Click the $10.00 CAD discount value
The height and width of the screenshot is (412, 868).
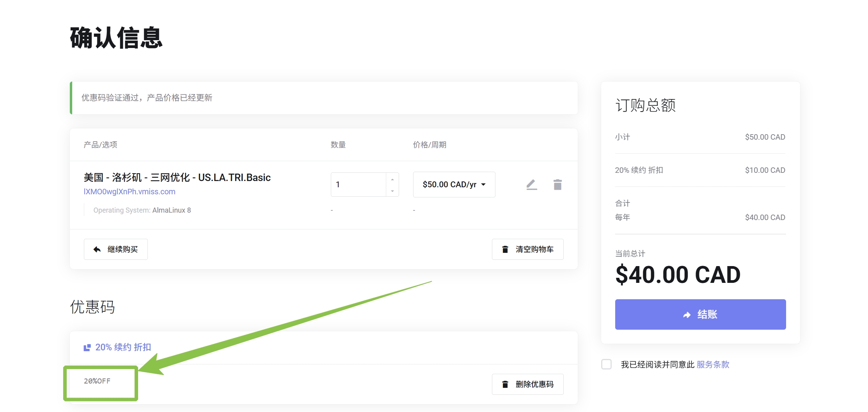765,170
